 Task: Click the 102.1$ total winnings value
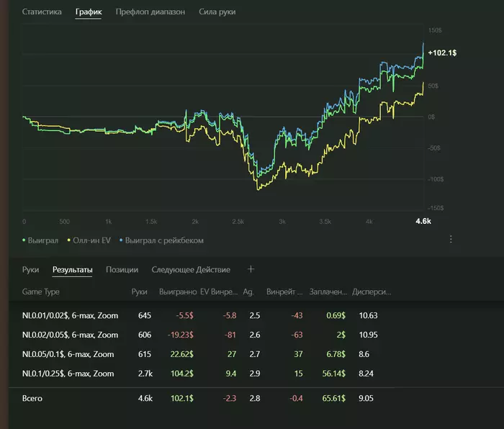click(x=181, y=399)
